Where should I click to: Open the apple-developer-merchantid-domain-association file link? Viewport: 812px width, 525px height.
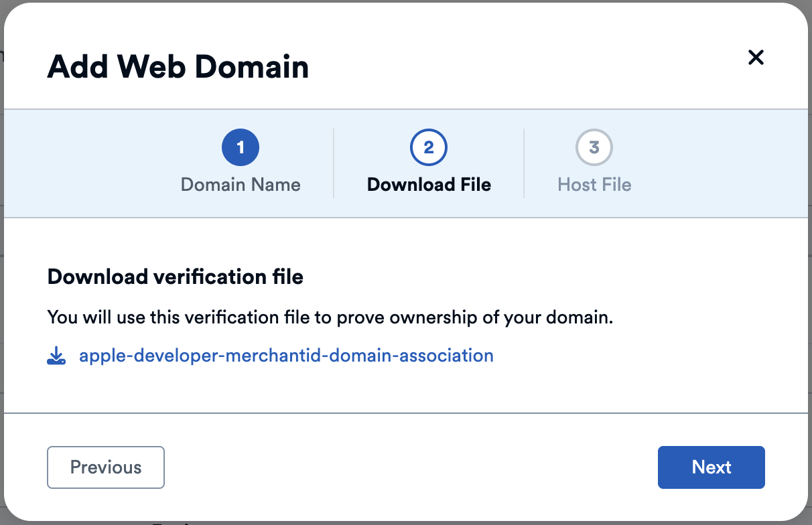(x=286, y=356)
